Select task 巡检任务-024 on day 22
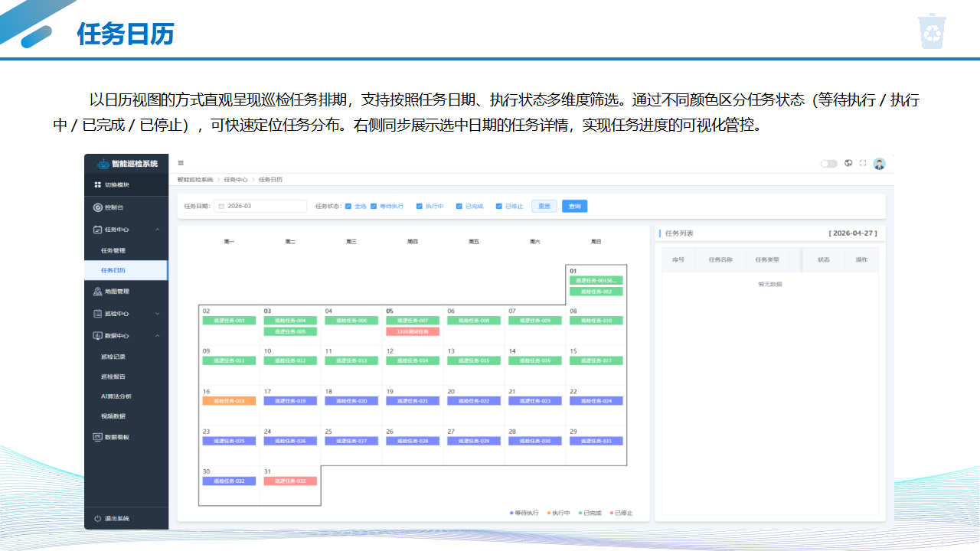This screenshot has height=551, width=980. coord(596,401)
